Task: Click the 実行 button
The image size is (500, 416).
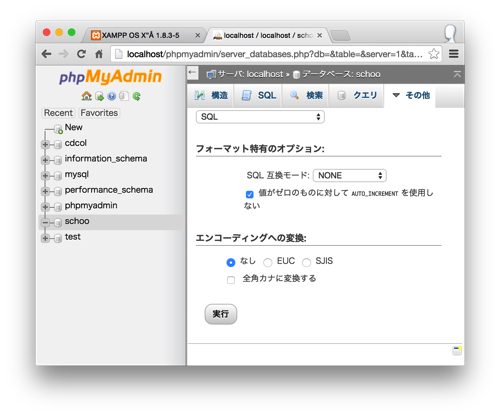Action: point(221,314)
